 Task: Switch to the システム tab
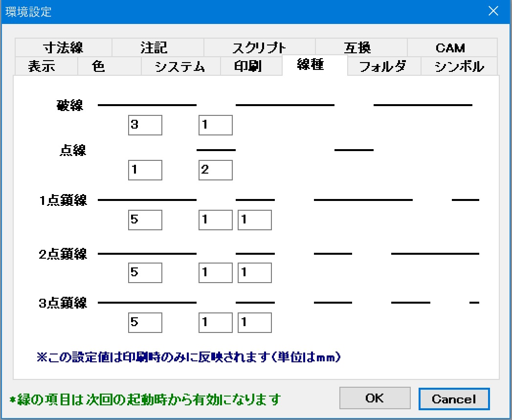pos(180,66)
